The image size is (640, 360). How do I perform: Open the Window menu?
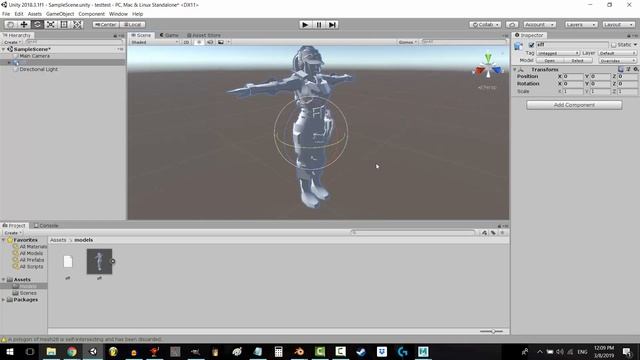[118, 14]
